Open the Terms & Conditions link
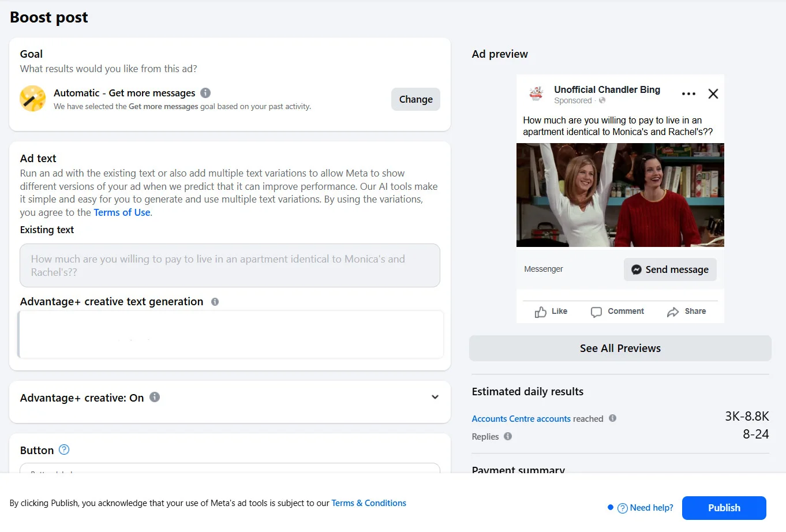 369,503
